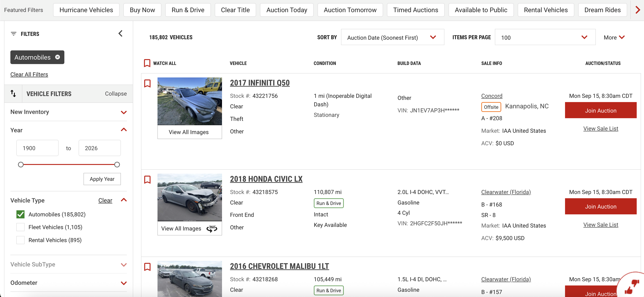The image size is (644, 297).
Task: Collapse the filters panel with left chevron
Action: tap(121, 34)
